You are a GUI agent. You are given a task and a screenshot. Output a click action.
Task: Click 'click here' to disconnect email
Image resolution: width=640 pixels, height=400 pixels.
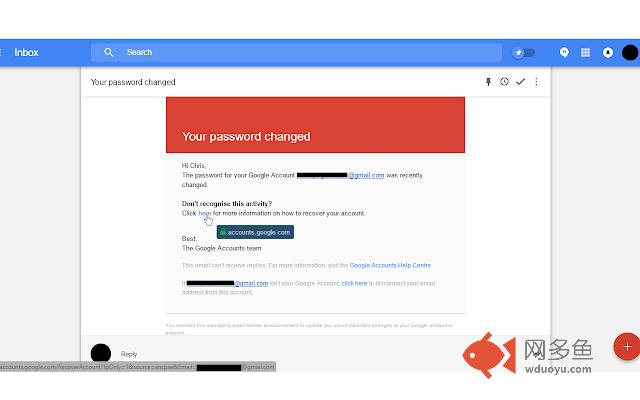(x=354, y=283)
